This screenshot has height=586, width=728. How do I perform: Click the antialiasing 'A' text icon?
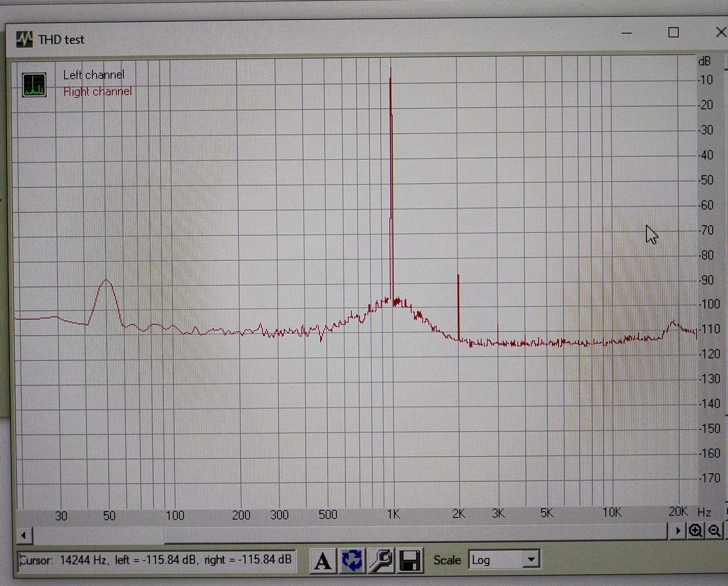[x=323, y=561]
